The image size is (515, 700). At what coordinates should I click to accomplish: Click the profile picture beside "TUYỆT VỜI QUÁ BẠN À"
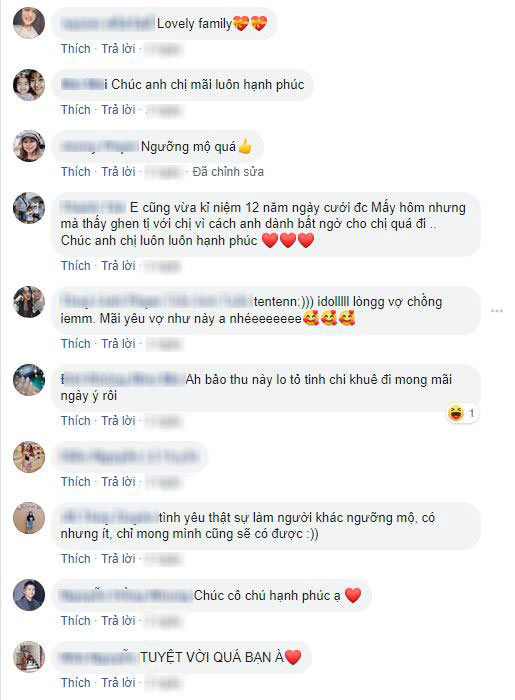(29, 657)
